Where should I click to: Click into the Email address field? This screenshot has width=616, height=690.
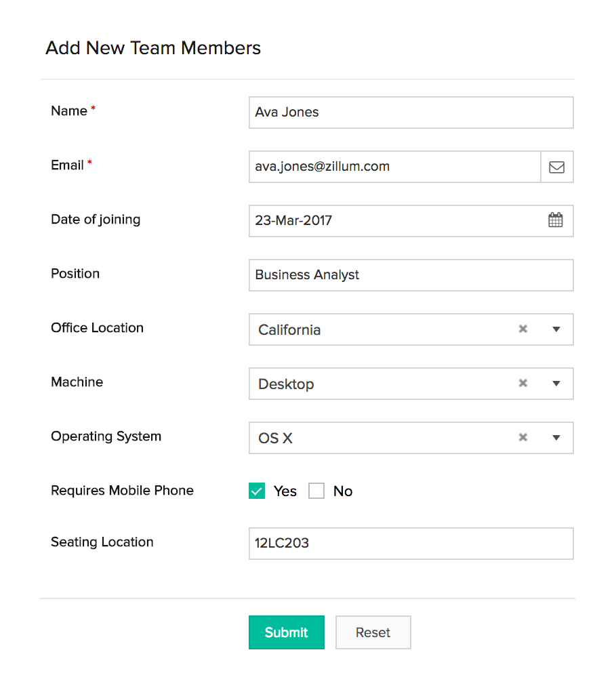(x=394, y=167)
